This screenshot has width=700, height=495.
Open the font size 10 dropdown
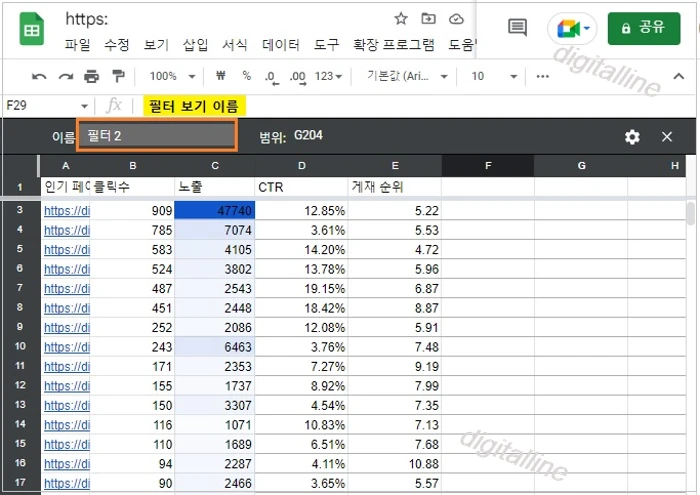tap(494, 76)
